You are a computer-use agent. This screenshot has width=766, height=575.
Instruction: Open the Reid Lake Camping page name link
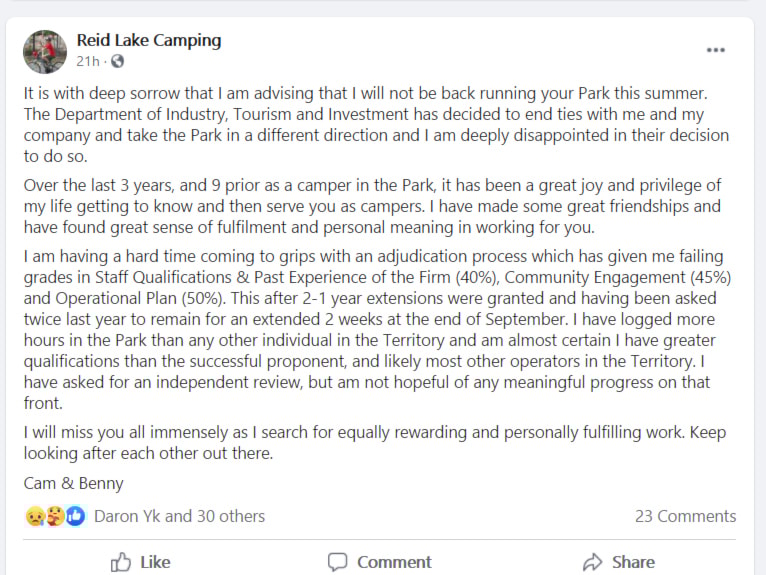(x=149, y=40)
